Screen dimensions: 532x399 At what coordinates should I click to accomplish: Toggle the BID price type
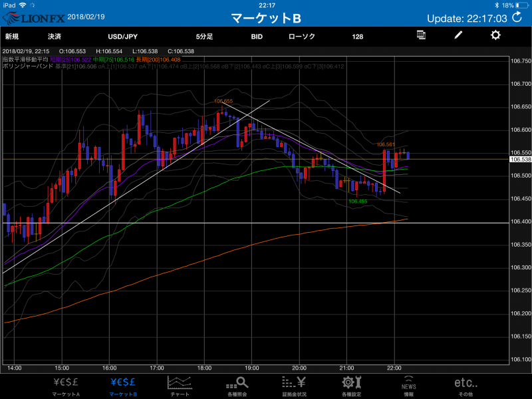click(257, 37)
